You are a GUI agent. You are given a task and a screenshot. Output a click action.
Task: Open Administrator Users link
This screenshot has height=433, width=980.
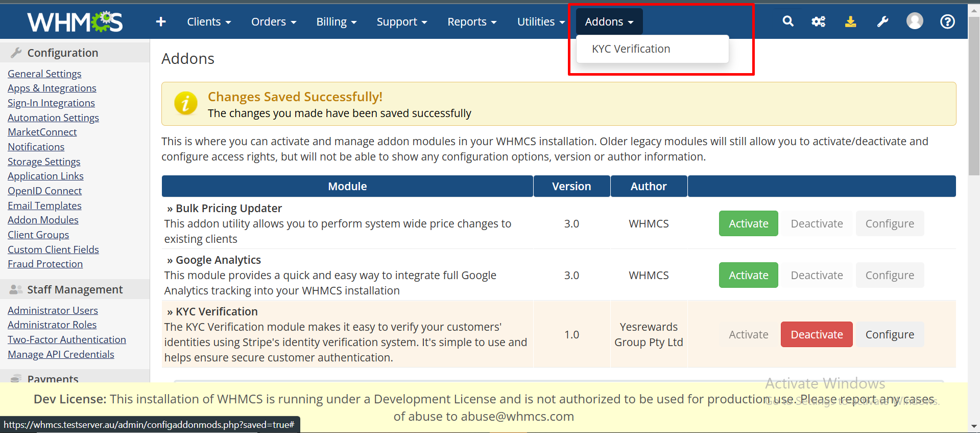coord(53,310)
